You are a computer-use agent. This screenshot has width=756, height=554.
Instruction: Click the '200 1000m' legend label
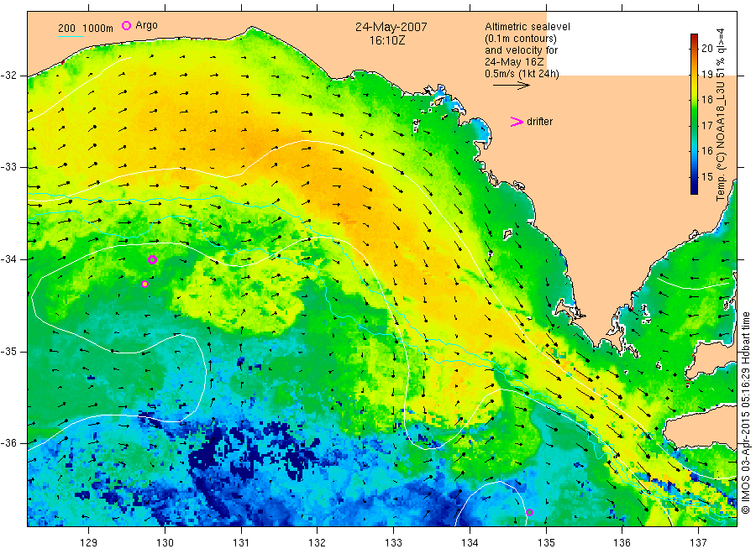[x=86, y=29]
